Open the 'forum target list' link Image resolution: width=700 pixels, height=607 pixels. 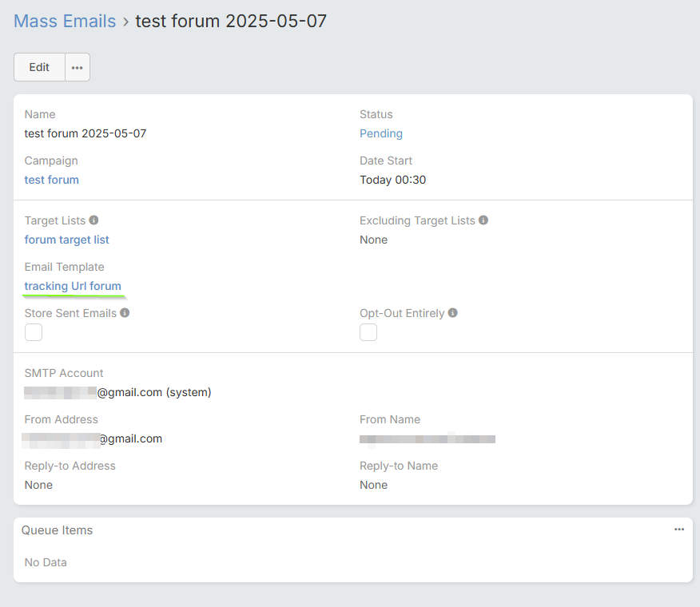pos(67,240)
